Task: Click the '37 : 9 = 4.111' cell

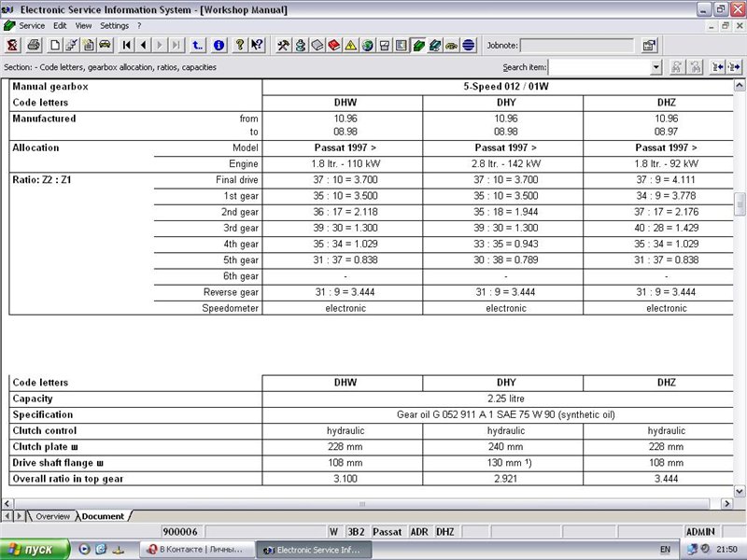Action: (666, 179)
